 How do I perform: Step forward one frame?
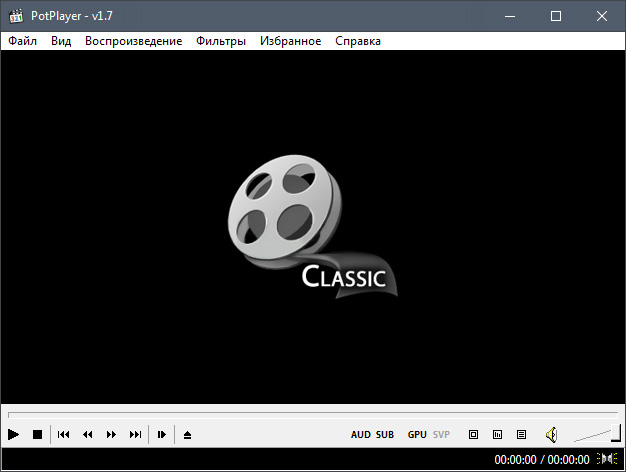161,434
